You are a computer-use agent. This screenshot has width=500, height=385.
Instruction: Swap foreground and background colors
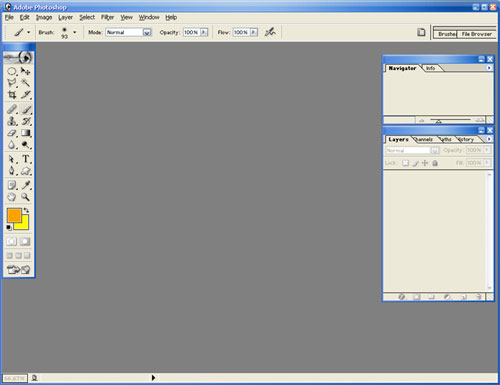26,210
